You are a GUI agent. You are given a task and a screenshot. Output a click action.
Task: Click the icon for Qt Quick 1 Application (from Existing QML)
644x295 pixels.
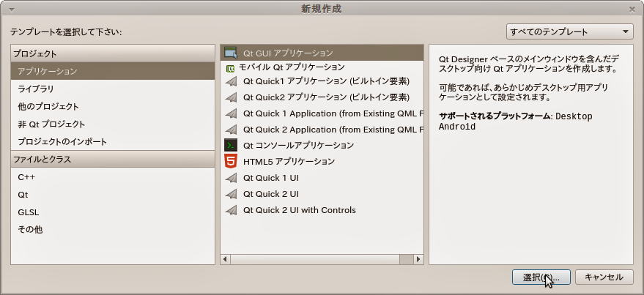tap(232, 113)
